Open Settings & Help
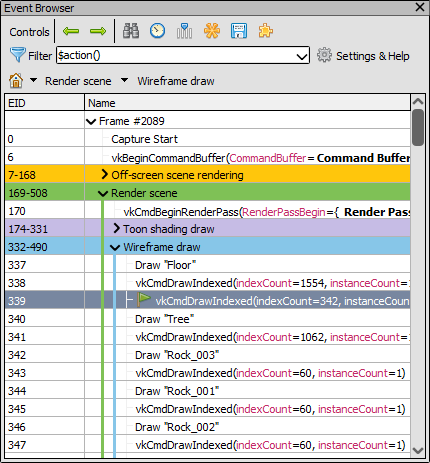The width and height of the screenshot is (430, 463). [x=373, y=56]
